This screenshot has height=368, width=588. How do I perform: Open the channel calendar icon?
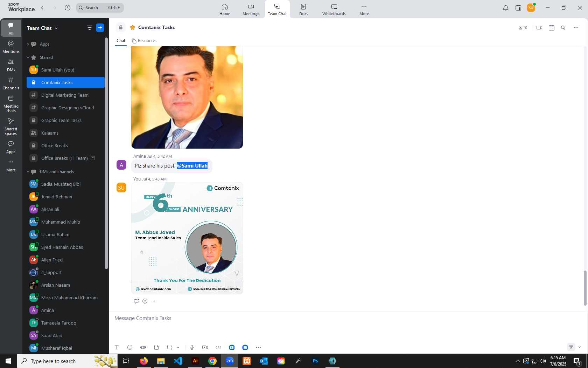552,28
